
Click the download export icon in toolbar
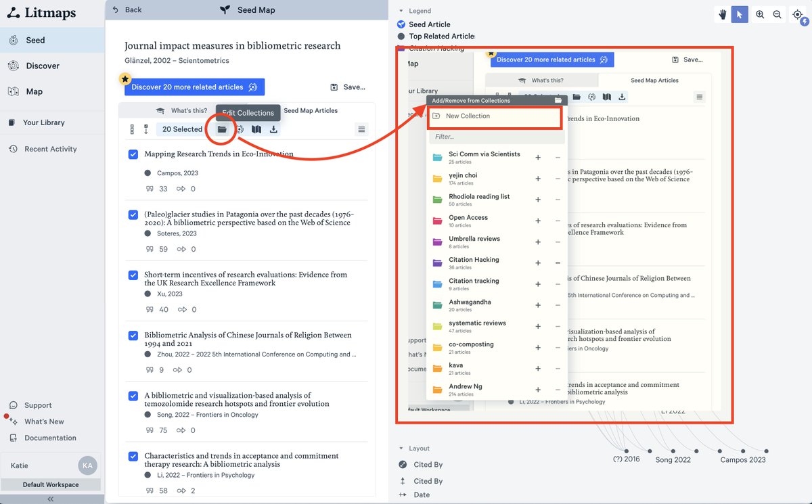(x=273, y=129)
